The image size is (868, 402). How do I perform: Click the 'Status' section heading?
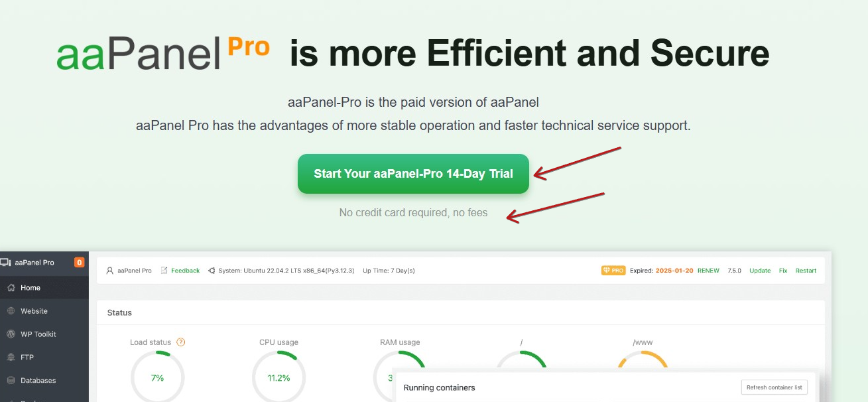(119, 312)
